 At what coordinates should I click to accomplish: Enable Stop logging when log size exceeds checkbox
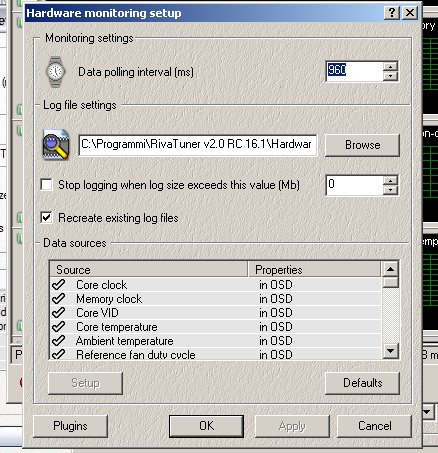[x=46, y=185]
